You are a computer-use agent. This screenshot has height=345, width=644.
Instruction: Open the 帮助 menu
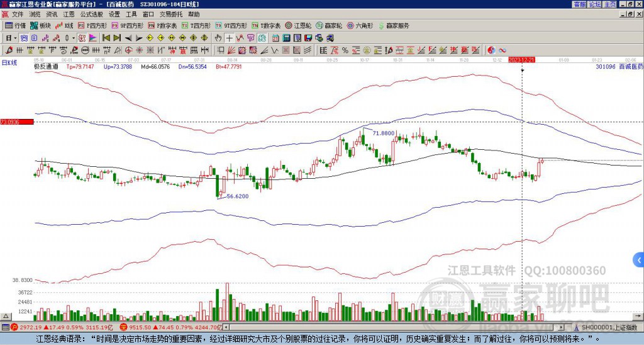pyautogui.click(x=194, y=14)
